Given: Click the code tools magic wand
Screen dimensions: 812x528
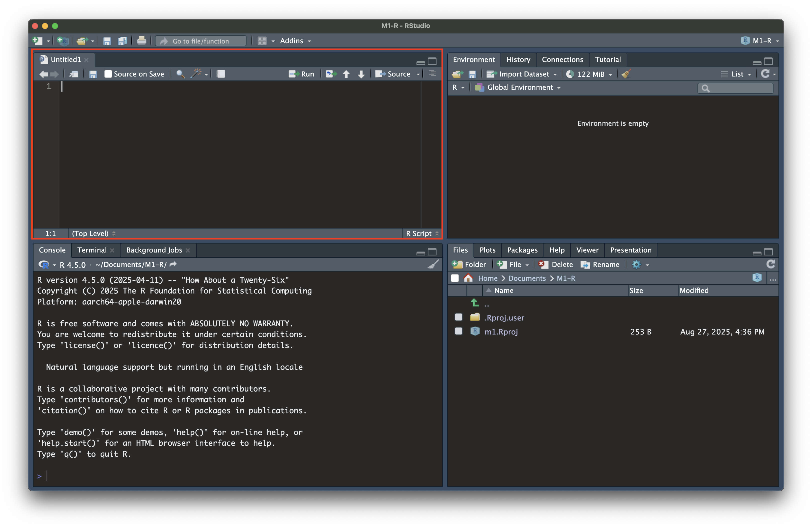Looking at the screenshot, I should (x=196, y=74).
